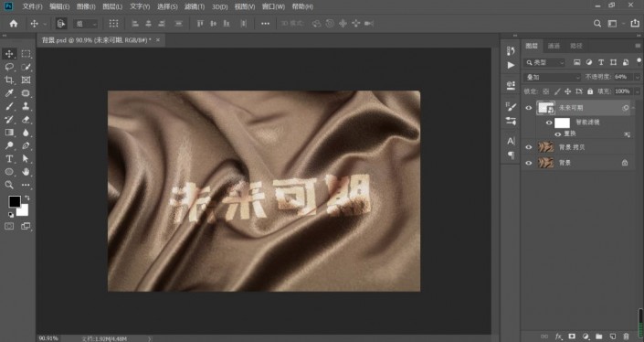This screenshot has width=644, height=342.
Task: Open the auto-select 组 dropdown
Action: 86,24
